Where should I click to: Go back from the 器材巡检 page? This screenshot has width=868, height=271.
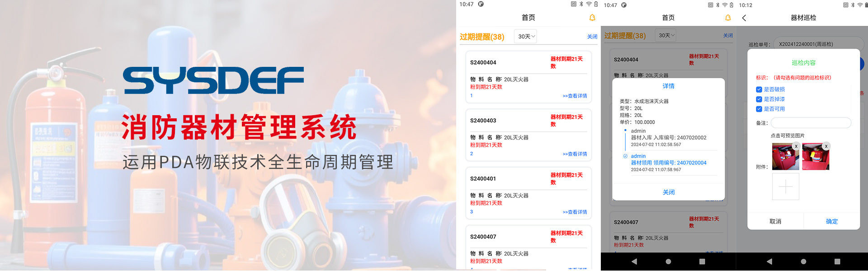coord(744,18)
